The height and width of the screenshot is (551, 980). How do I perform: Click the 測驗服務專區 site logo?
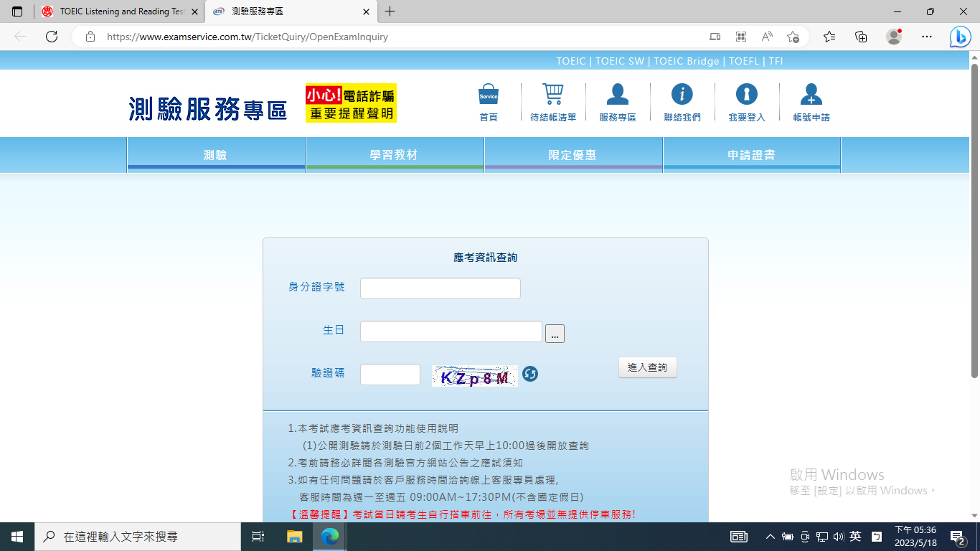pos(208,108)
